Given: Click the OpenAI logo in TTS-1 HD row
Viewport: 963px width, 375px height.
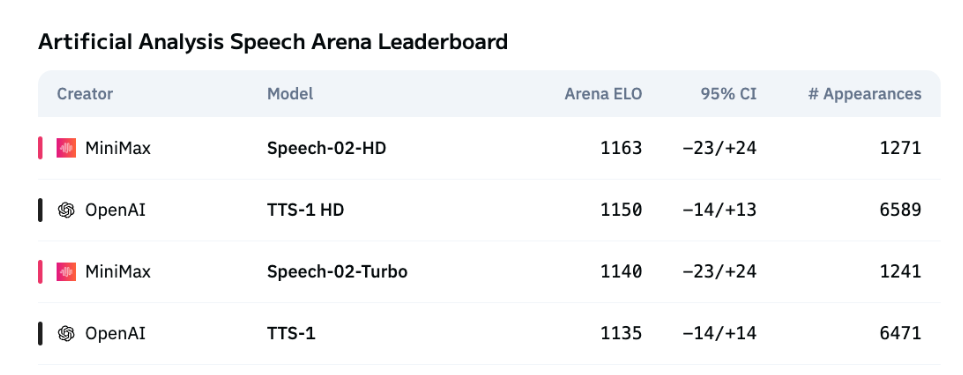Looking at the screenshot, I should 66,211.
